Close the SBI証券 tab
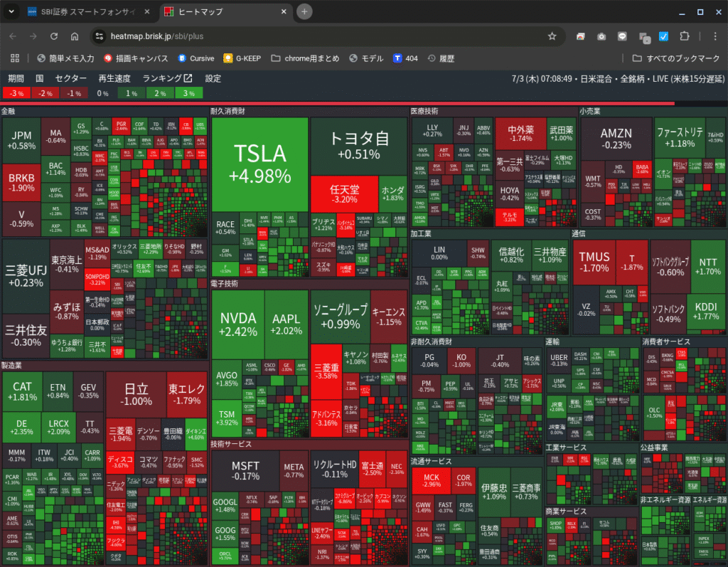Image resolution: width=728 pixels, height=567 pixels. 146,11
